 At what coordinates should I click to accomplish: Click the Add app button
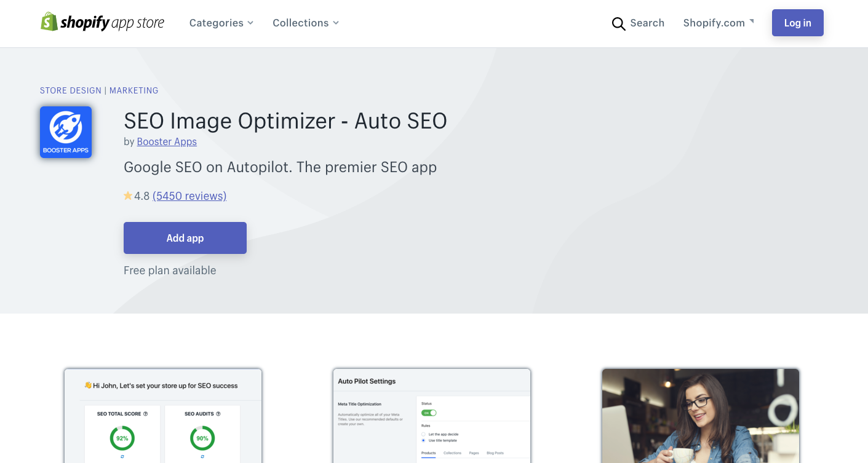[185, 238]
